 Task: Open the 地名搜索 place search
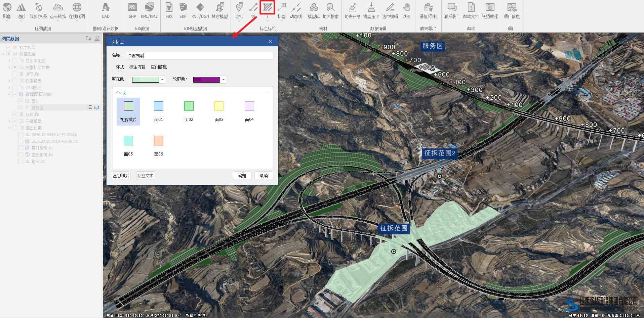(330, 8)
